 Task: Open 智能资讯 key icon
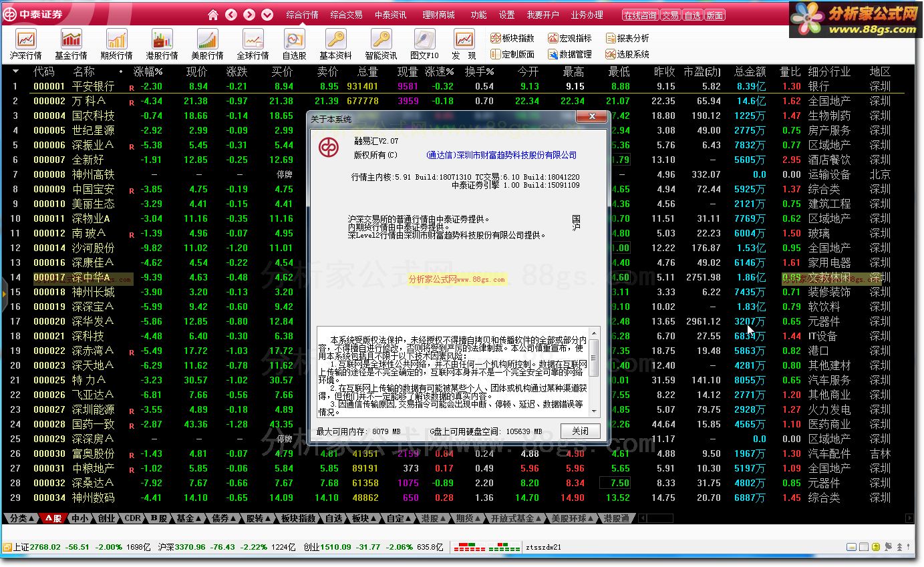(x=381, y=45)
